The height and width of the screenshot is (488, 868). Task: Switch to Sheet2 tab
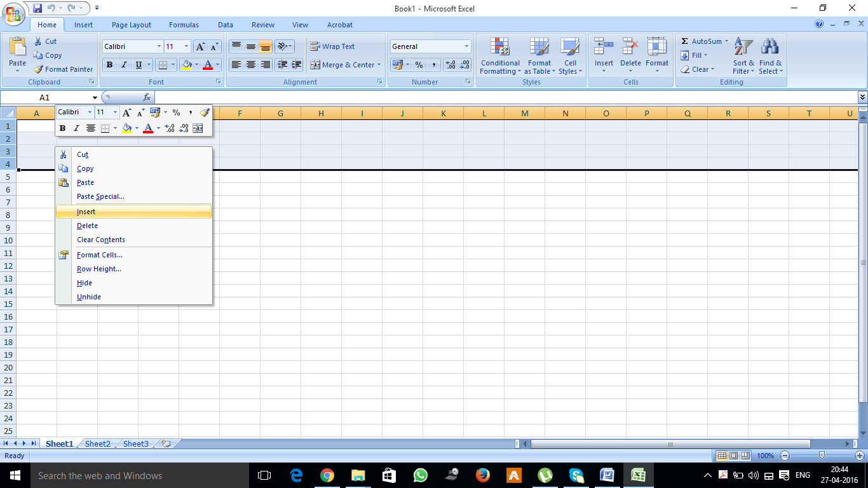pos(98,444)
